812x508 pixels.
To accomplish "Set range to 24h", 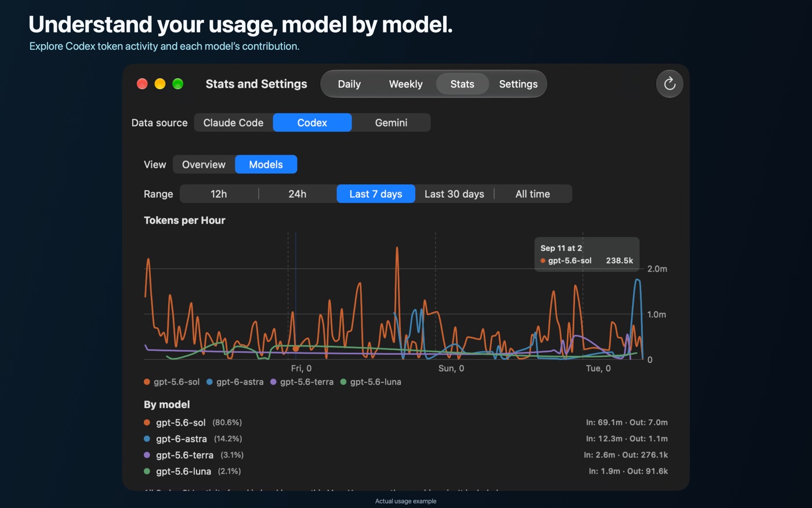I will point(298,194).
